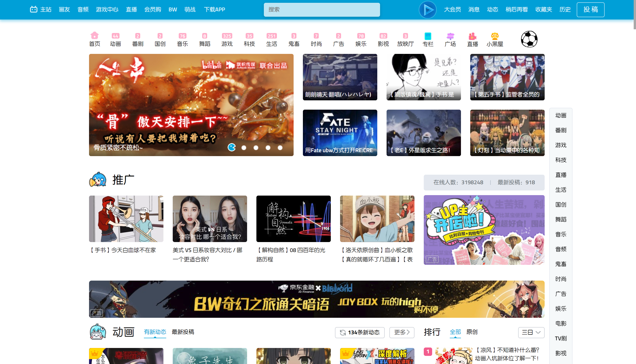Select the second carousel dot
The width and height of the screenshot is (636, 364).
244,148
